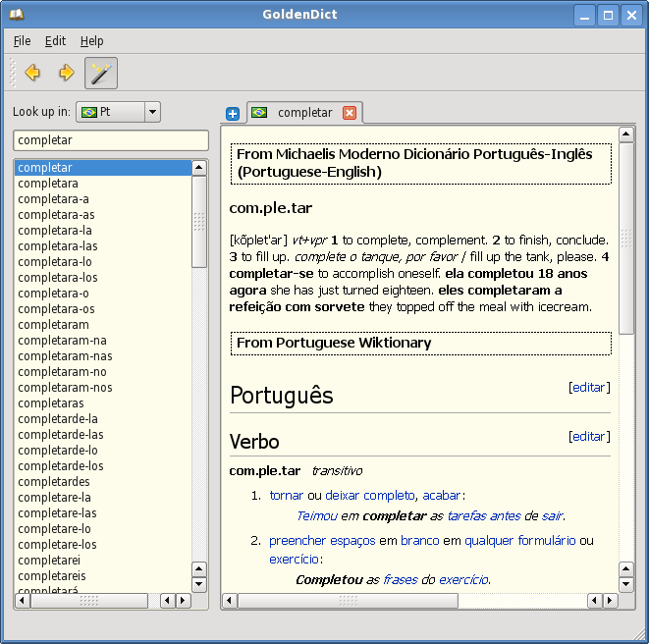
Task: Click the GoldenDict book icon in title bar
Action: click(x=16, y=14)
